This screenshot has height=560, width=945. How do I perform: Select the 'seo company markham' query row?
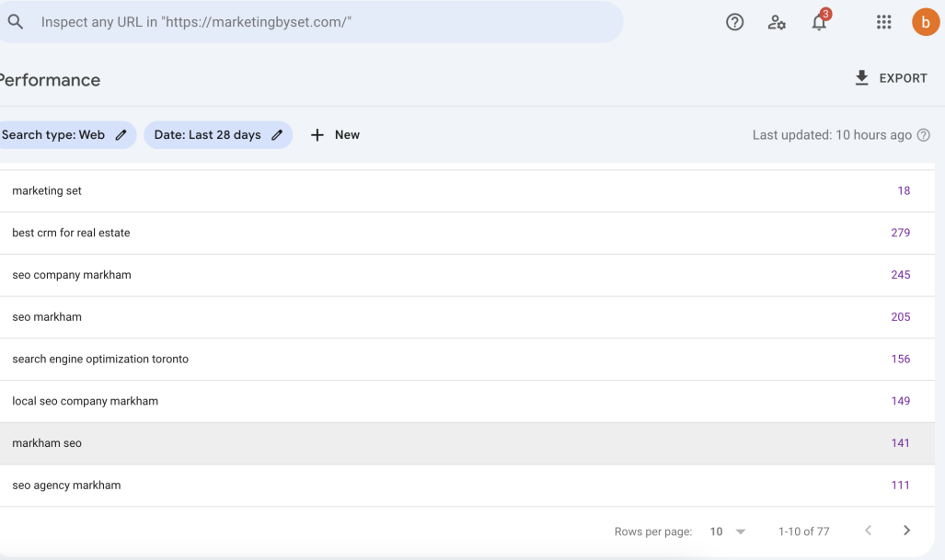pyautogui.click(x=72, y=275)
